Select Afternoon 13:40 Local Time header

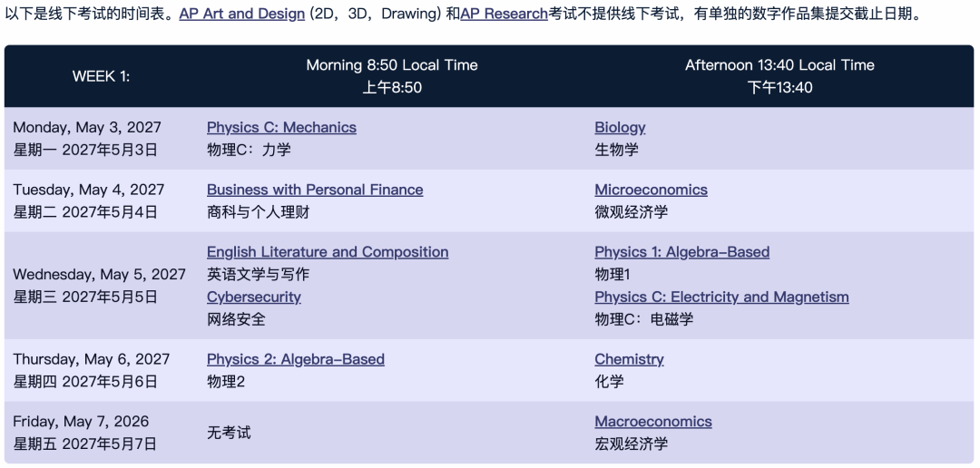click(780, 65)
